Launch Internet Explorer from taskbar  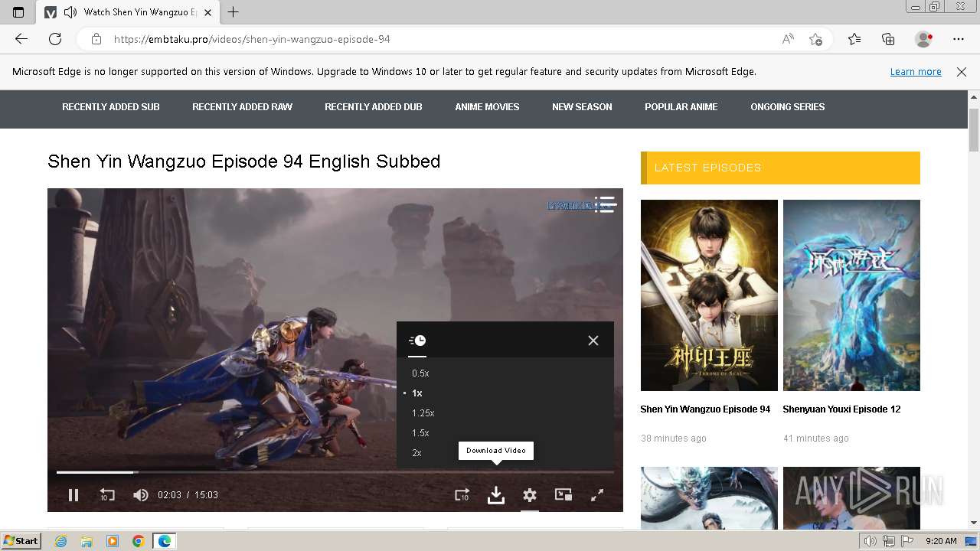click(x=60, y=541)
